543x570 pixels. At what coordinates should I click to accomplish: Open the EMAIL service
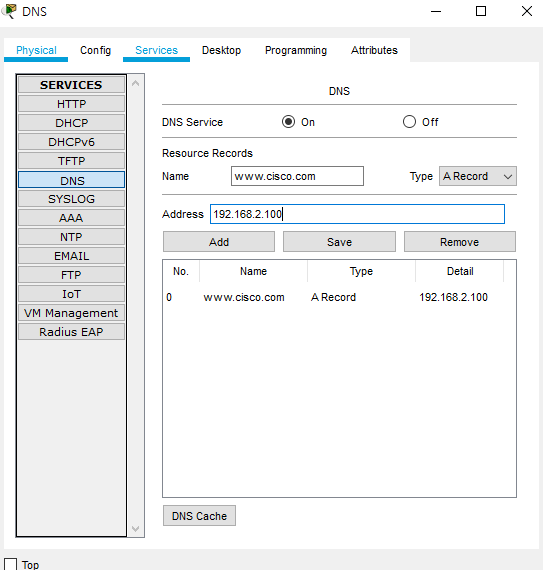pyautogui.click(x=71, y=256)
